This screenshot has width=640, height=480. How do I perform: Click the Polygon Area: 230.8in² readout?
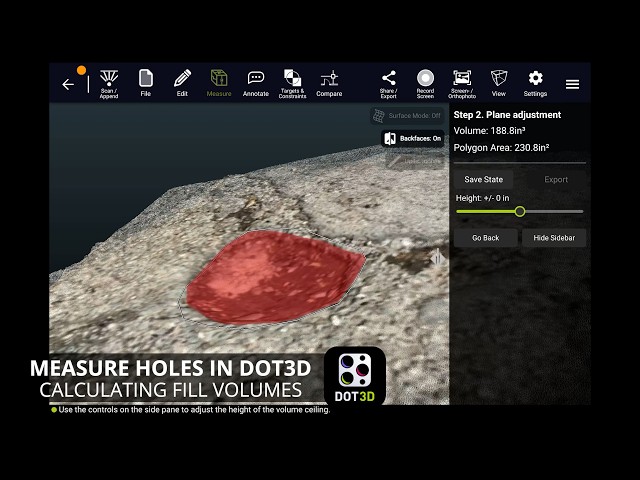coord(501,148)
